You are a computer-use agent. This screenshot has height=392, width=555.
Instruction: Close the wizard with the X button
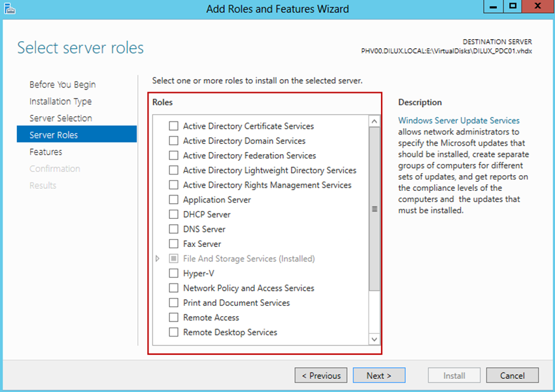(x=537, y=7)
